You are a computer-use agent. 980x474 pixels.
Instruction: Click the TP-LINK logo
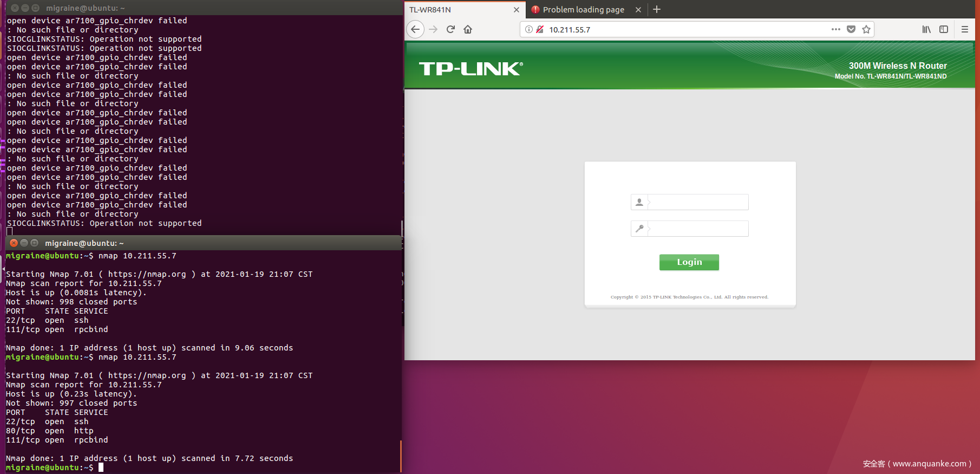click(x=471, y=69)
